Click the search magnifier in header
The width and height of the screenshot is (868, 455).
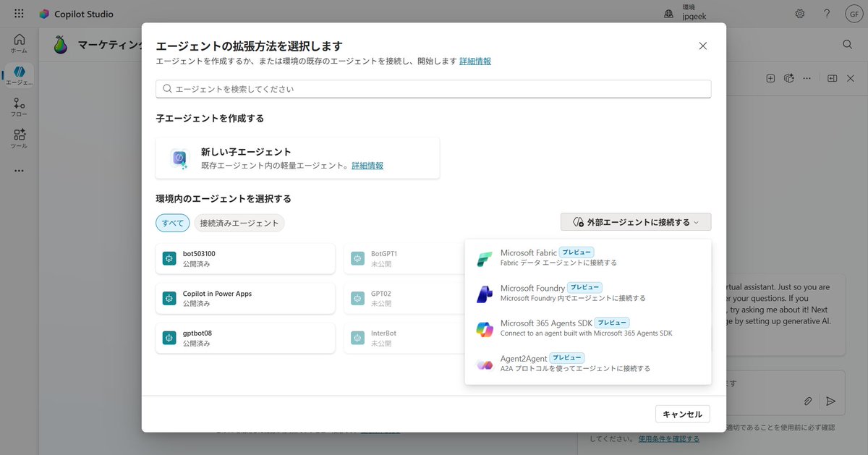click(847, 44)
